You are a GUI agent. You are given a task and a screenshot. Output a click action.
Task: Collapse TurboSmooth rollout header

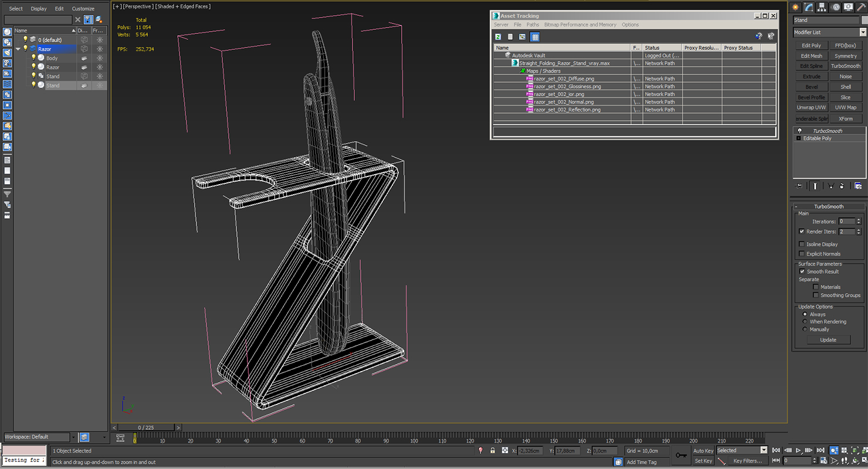click(829, 206)
